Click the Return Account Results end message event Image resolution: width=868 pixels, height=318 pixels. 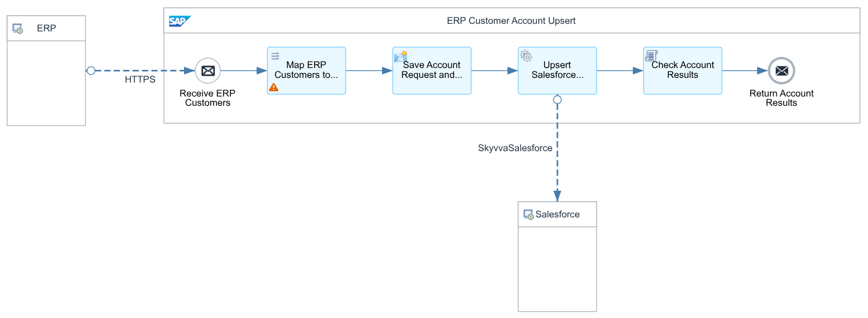tap(781, 71)
